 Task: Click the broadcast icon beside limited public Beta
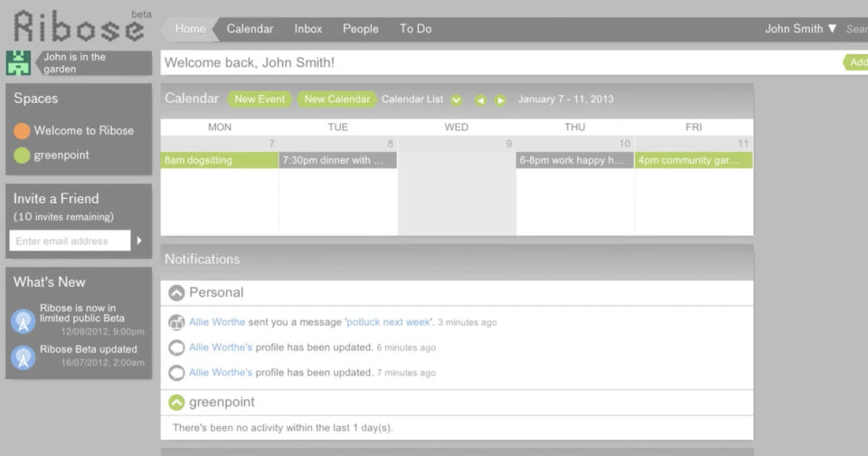pyautogui.click(x=24, y=321)
